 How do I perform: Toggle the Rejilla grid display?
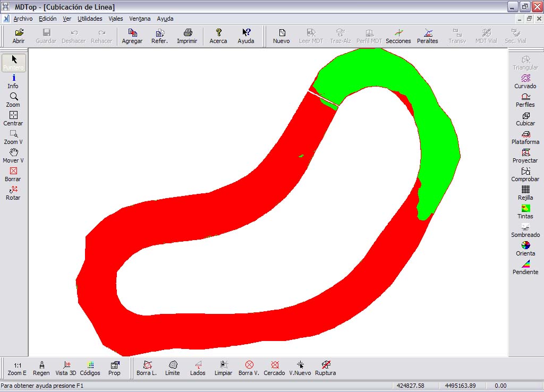pyautogui.click(x=525, y=193)
